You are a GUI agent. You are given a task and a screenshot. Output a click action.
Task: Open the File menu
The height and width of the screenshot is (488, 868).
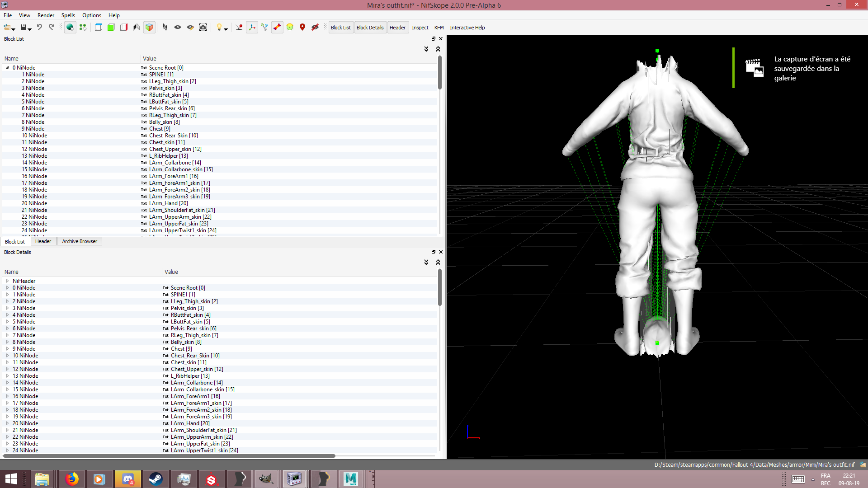click(x=8, y=15)
